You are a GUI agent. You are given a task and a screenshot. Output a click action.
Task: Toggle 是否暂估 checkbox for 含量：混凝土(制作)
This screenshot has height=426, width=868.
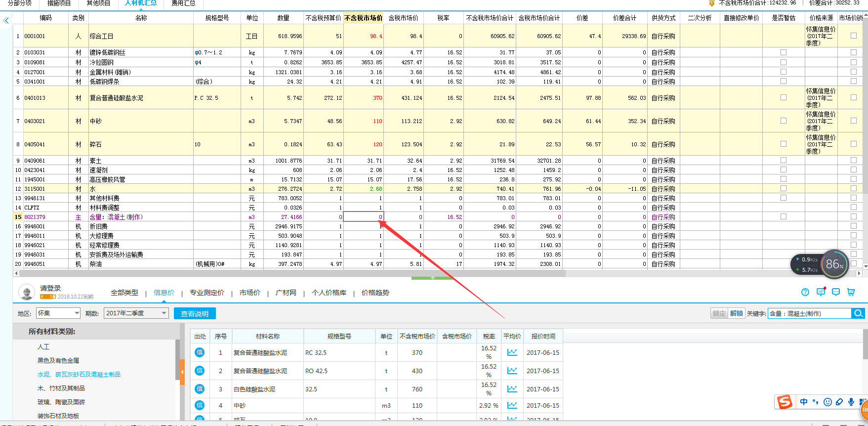784,217
